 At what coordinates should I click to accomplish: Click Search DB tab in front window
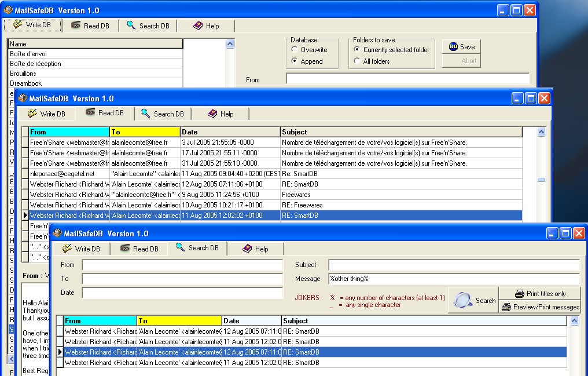pyautogui.click(x=197, y=248)
